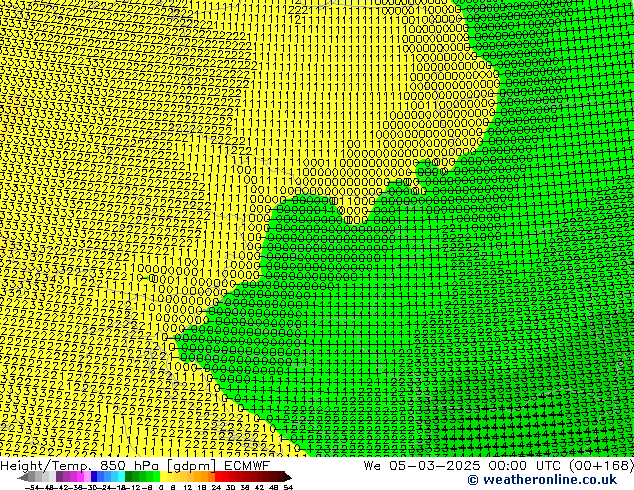Select the yellow swatch in the temperature legend
This screenshot has height=490, width=634.
click(x=163, y=476)
